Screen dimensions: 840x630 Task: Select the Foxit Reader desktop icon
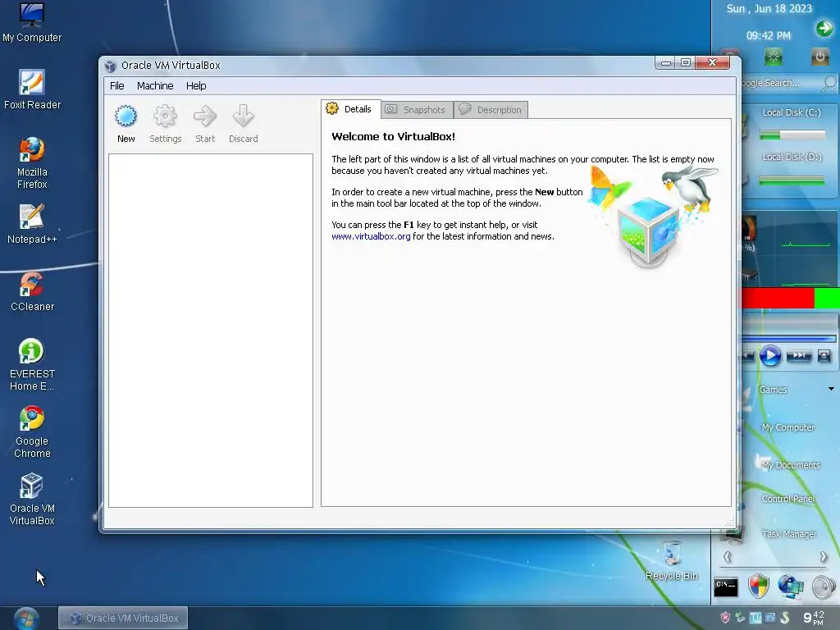click(32, 89)
